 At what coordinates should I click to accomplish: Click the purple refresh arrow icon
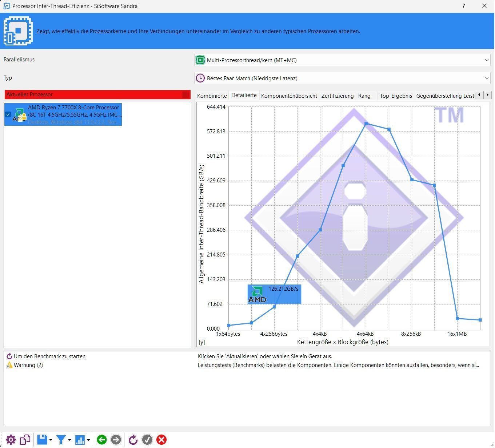pyautogui.click(x=133, y=440)
